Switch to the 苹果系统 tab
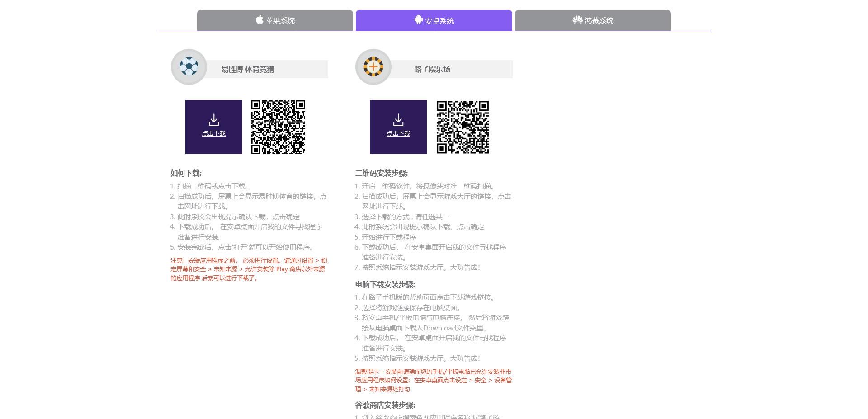Screen dimensions: 868x419 pos(275,20)
